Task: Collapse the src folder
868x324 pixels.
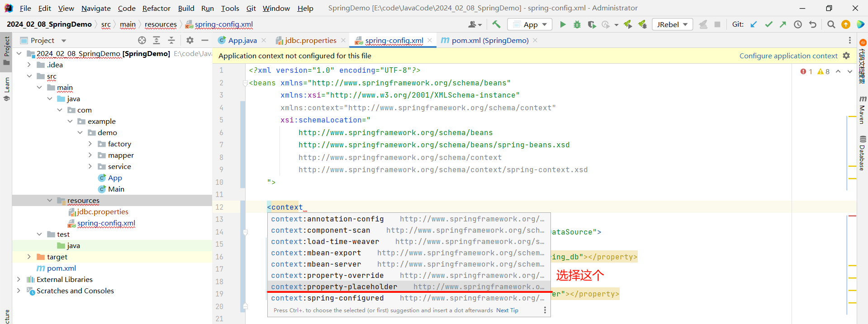Action: click(29, 76)
